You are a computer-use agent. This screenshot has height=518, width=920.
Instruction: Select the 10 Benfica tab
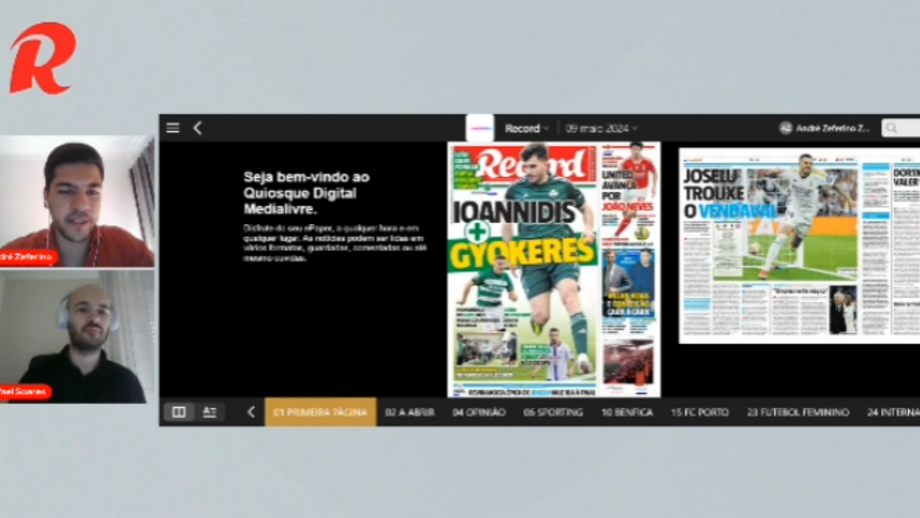pyautogui.click(x=627, y=412)
